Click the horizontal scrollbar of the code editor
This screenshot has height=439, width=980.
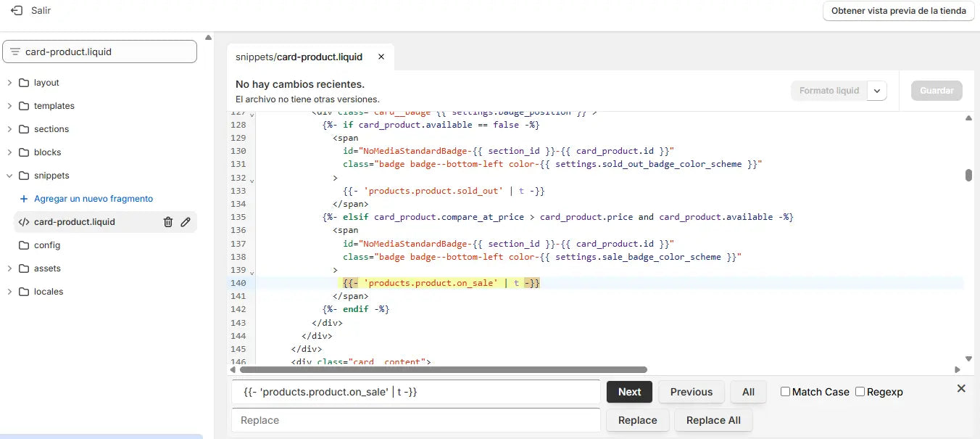coord(449,369)
